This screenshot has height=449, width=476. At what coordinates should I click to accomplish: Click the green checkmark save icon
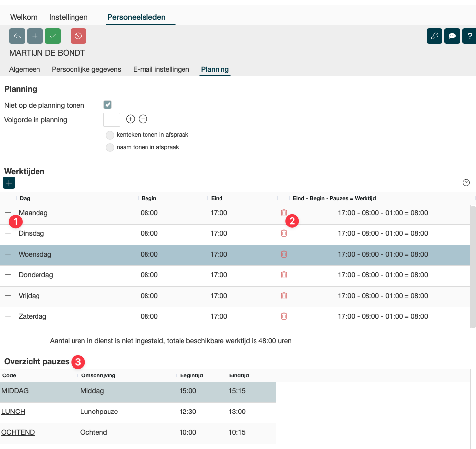[x=53, y=36]
